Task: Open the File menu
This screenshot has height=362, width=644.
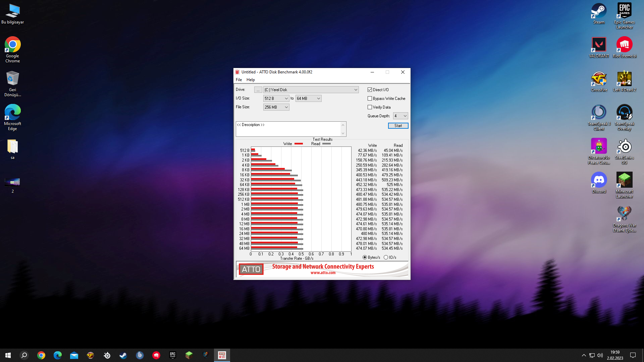Action: click(238, 80)
